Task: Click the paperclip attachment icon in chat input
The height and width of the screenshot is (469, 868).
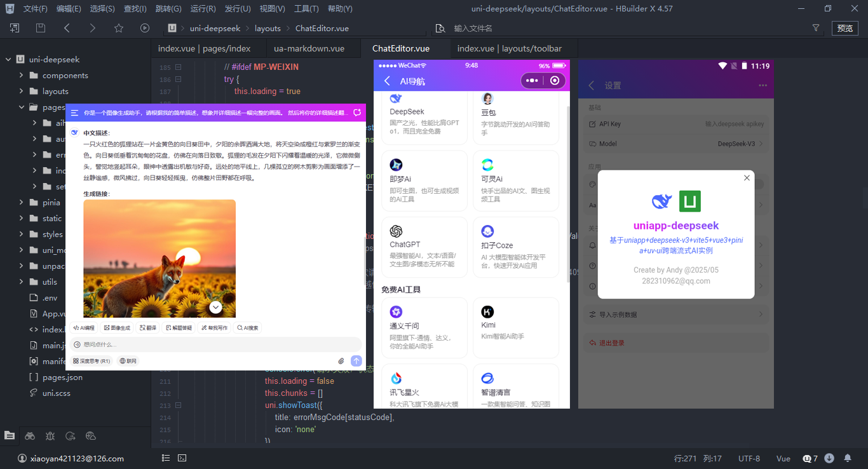Action: coord(341,360)
